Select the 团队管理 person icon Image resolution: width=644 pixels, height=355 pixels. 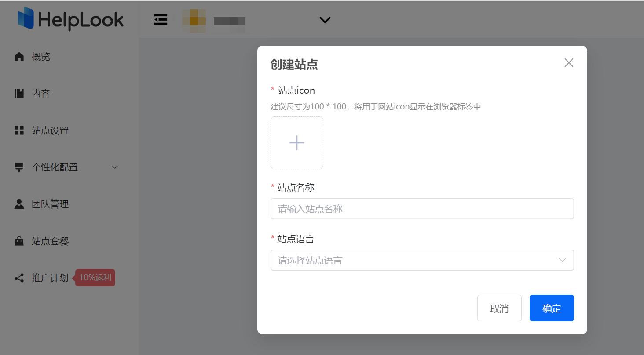19,204
